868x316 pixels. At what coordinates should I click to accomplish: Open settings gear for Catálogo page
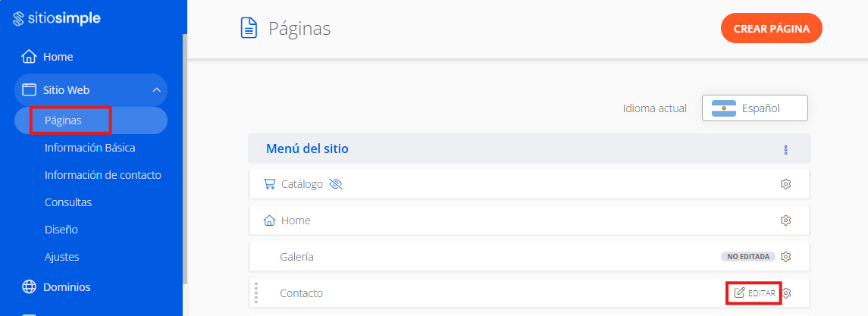pyautogui.click(x=786, y=184)
